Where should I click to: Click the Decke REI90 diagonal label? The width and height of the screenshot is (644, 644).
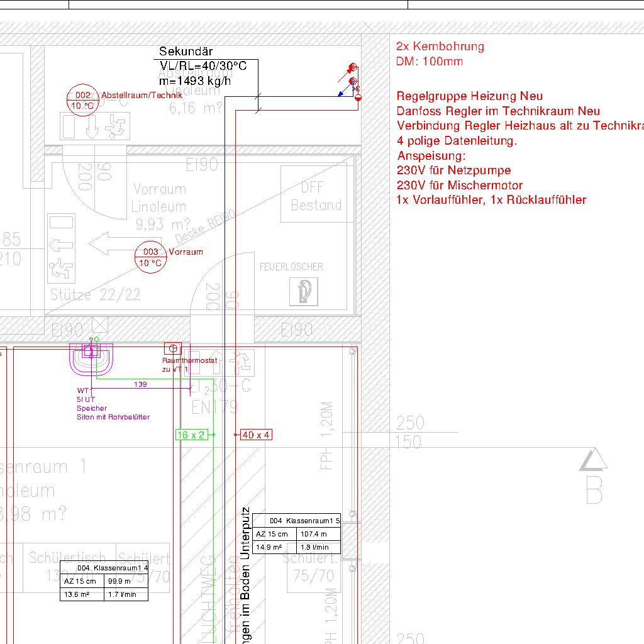[205, 227]
